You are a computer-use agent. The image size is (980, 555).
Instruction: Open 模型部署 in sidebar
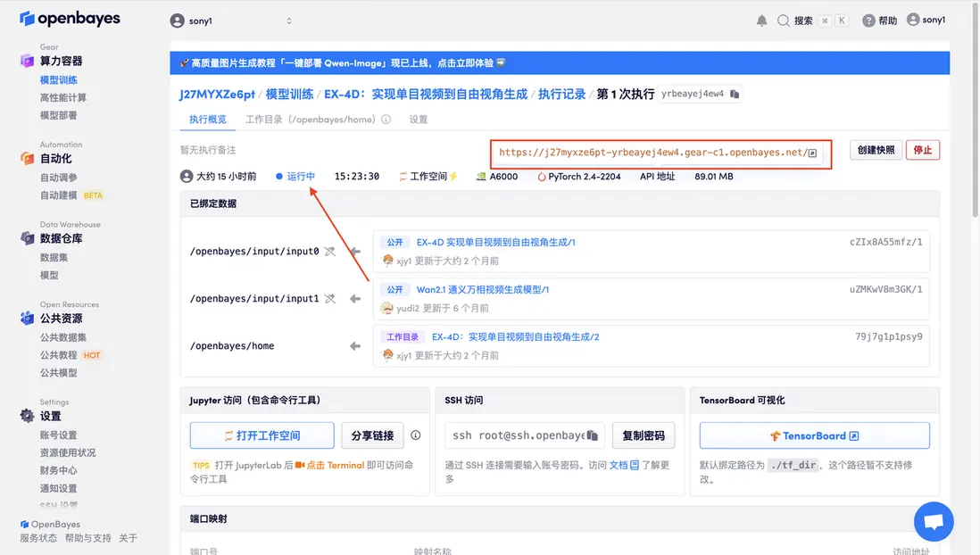[59, 115]
